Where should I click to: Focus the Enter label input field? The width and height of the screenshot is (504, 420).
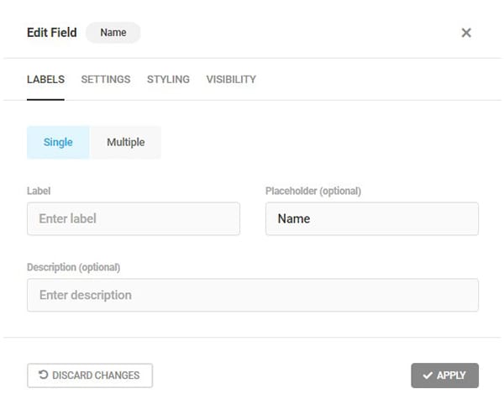134,218
